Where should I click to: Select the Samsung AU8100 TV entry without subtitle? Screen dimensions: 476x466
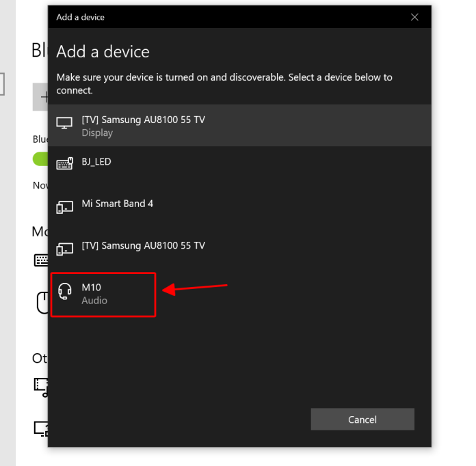coord(143,246)
